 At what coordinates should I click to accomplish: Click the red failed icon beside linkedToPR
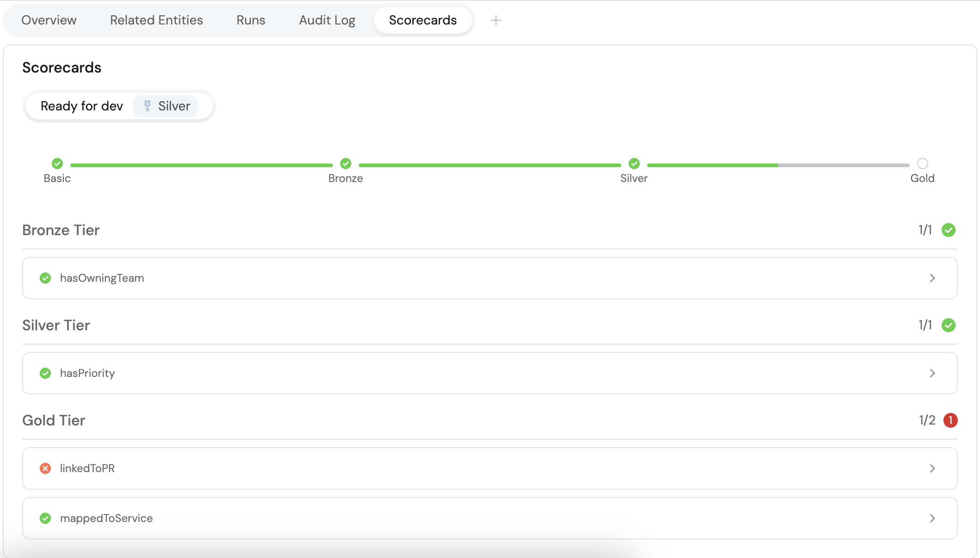45,468
